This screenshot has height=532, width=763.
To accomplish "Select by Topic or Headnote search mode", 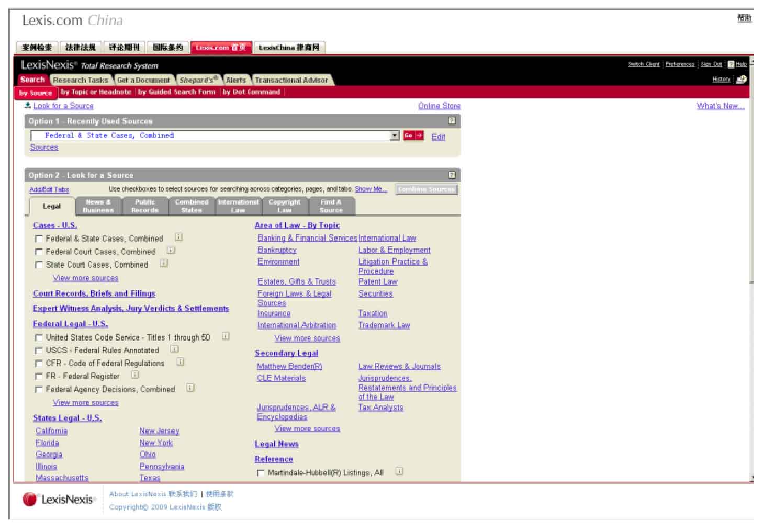I will [96, 92].
